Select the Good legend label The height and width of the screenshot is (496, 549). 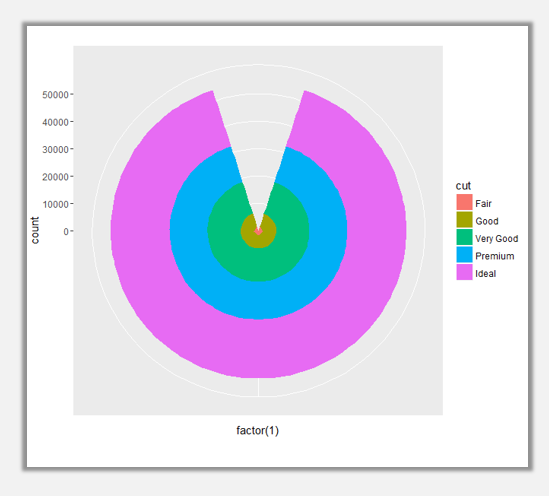tap(487, 221)
